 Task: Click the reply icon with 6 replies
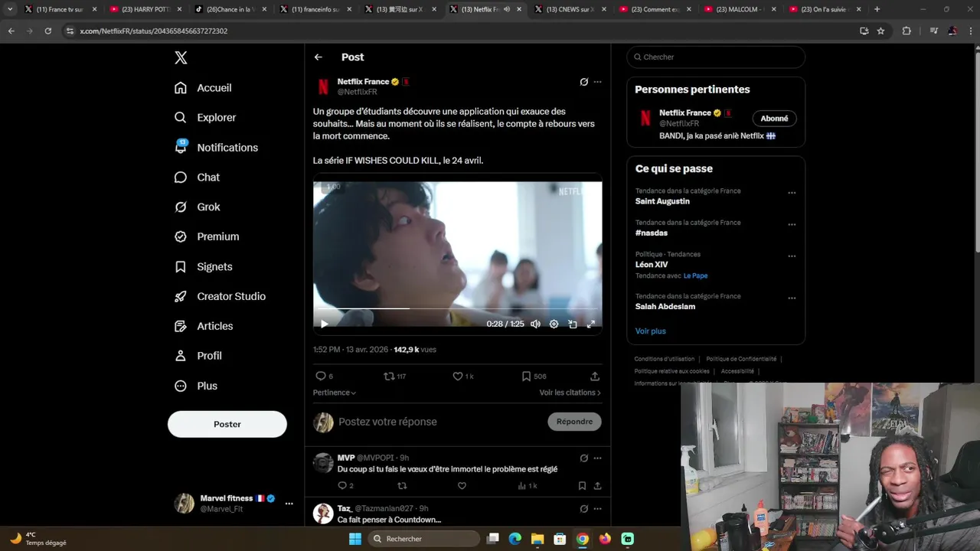click(325, 377)
